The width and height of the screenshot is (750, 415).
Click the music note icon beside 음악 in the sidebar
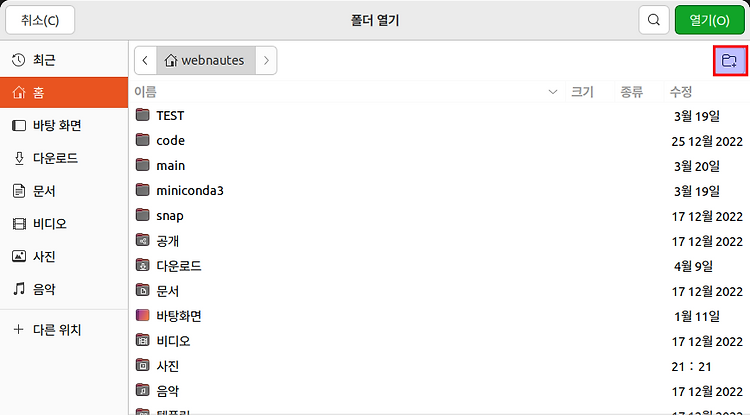[19, 289]
